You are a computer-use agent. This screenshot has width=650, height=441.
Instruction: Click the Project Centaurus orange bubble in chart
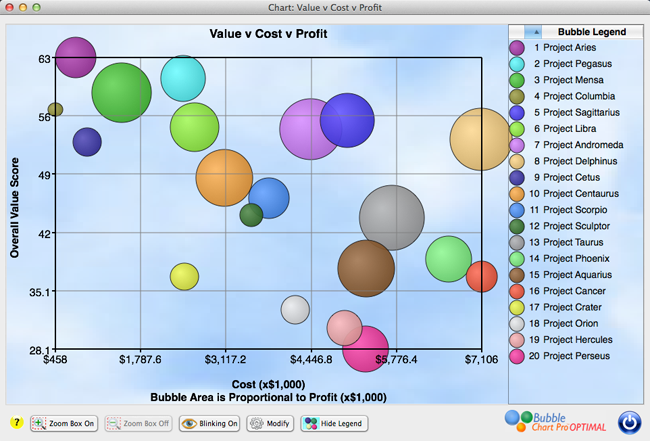[x=224, y=177]
